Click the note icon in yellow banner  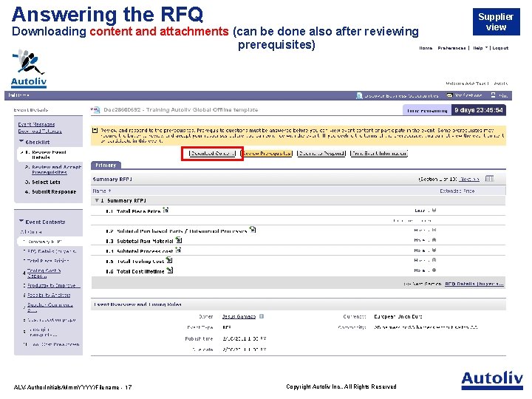[x=95, y=130]
